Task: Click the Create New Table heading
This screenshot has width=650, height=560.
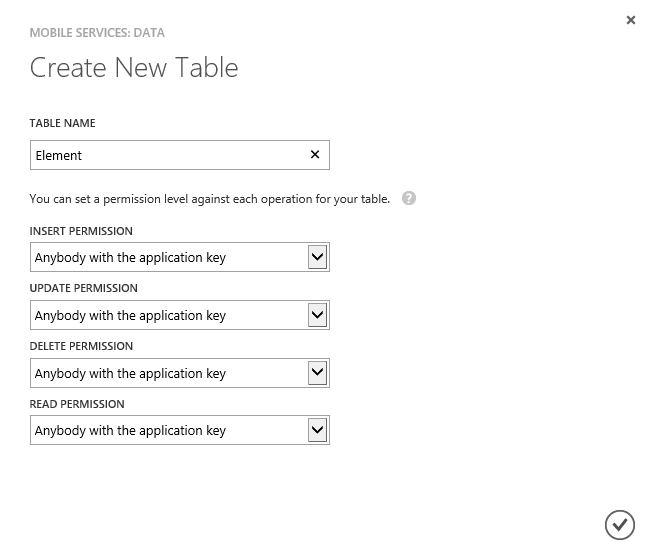Action: click(x=134, y=68)
